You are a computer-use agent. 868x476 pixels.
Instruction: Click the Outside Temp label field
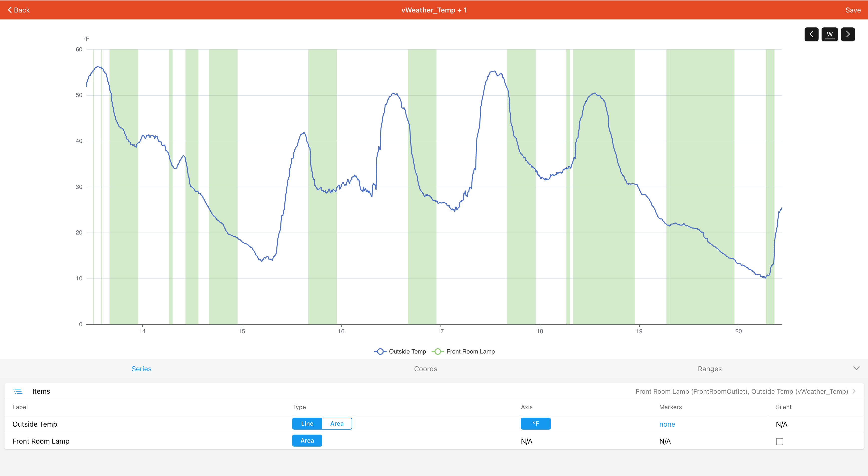(35, 424)
